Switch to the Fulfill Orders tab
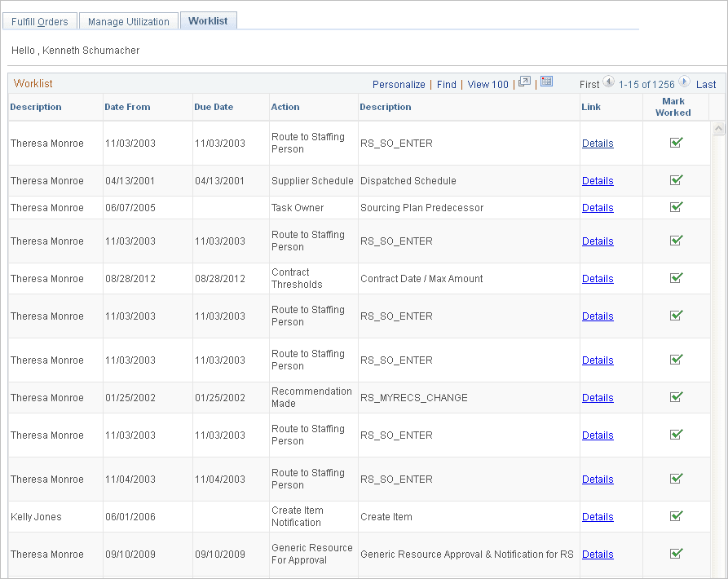Viewport: 728px width, 579px height. click(39, 20)
